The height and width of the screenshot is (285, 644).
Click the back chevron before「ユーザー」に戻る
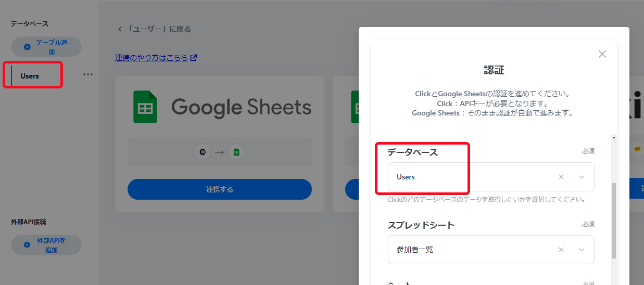click(x=119, y=29)
